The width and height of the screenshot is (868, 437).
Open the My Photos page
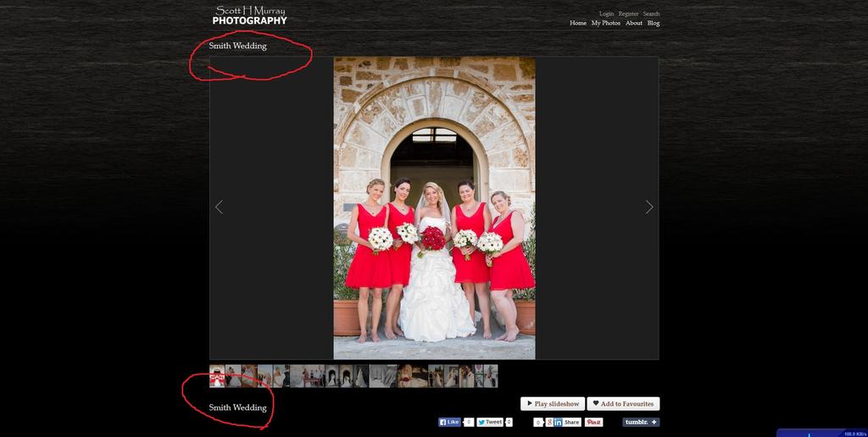pos(605,23)
